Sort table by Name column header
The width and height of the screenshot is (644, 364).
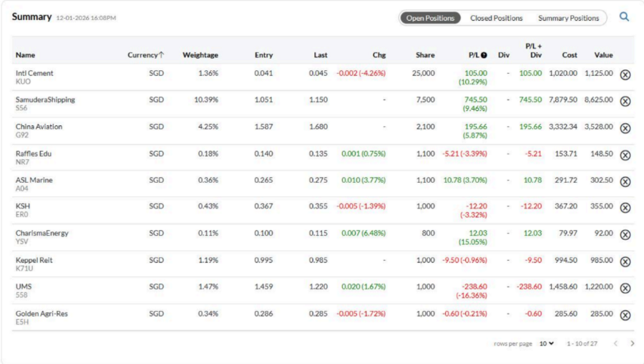coord(26,55)
